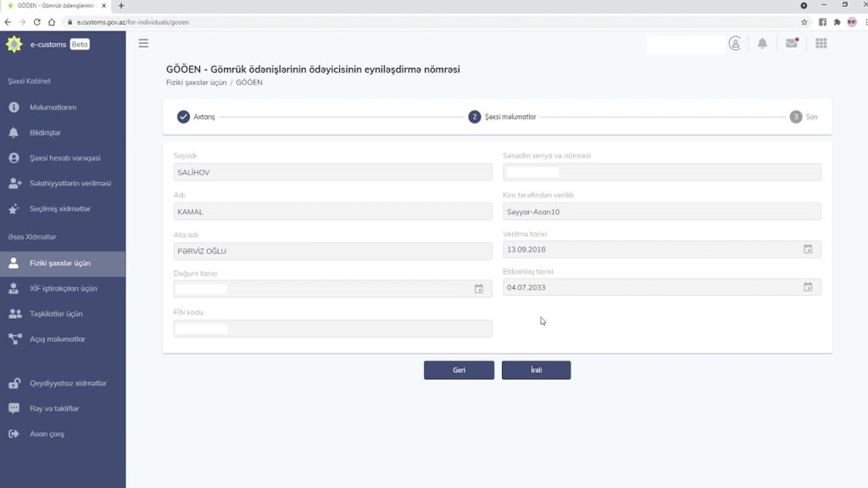Open the hamburger menu to collapse sidebar
Viewport: 868px width, 488px height.
143,43
